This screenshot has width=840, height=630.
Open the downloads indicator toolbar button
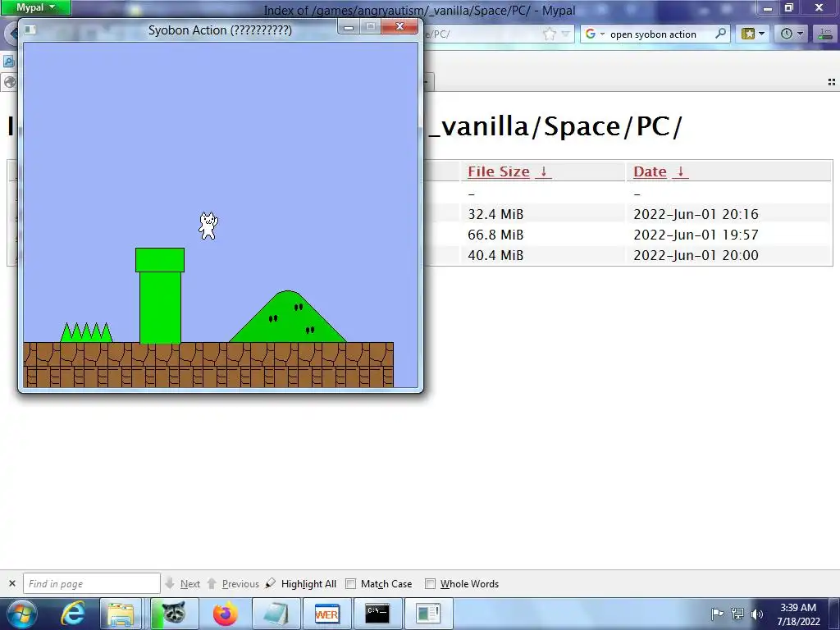825,34
